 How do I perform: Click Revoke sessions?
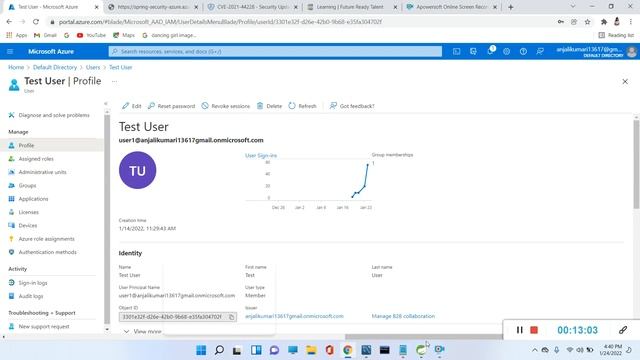(225, 106)
